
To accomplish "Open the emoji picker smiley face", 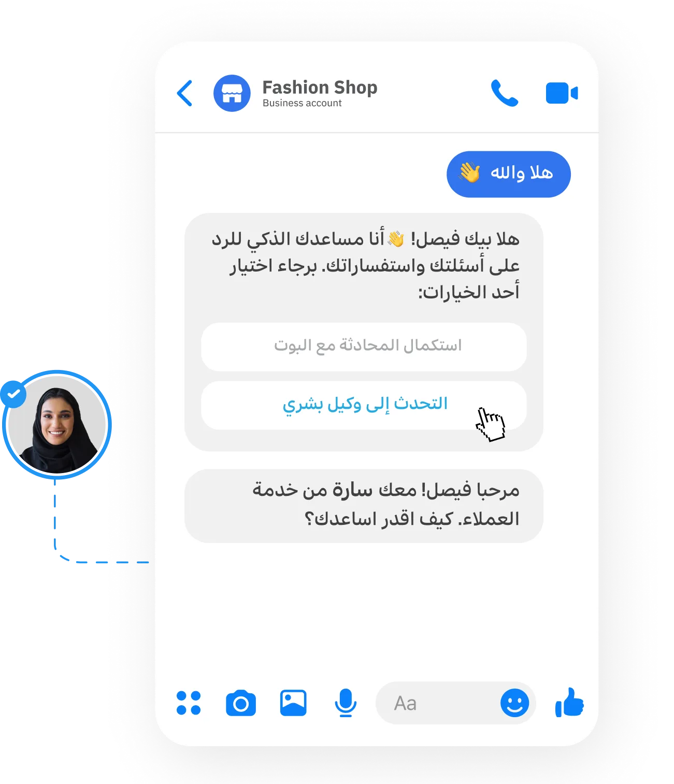I will coord(514,703).
